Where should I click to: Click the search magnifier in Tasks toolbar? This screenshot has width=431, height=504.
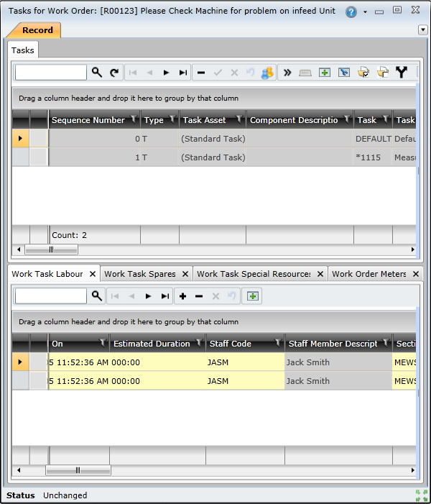click(x=96, y=73)
